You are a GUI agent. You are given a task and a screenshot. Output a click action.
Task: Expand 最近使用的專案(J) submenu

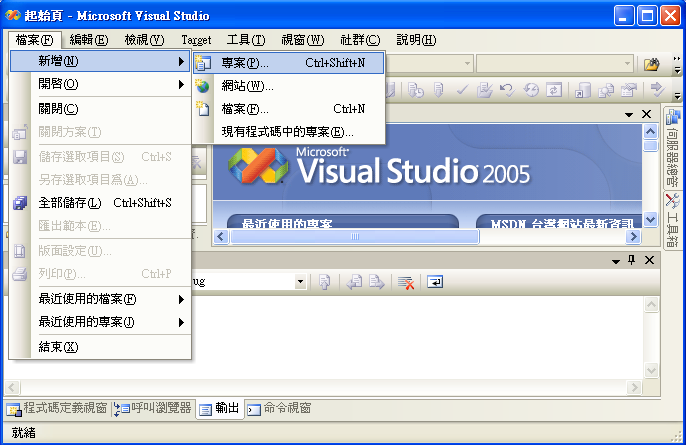click(100, 322)
